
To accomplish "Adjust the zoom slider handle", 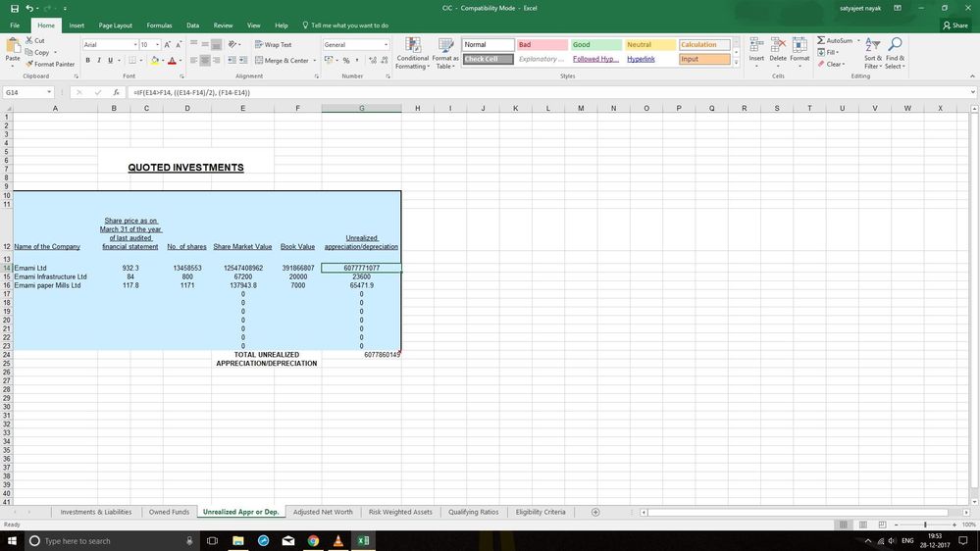I will (925, 525).
